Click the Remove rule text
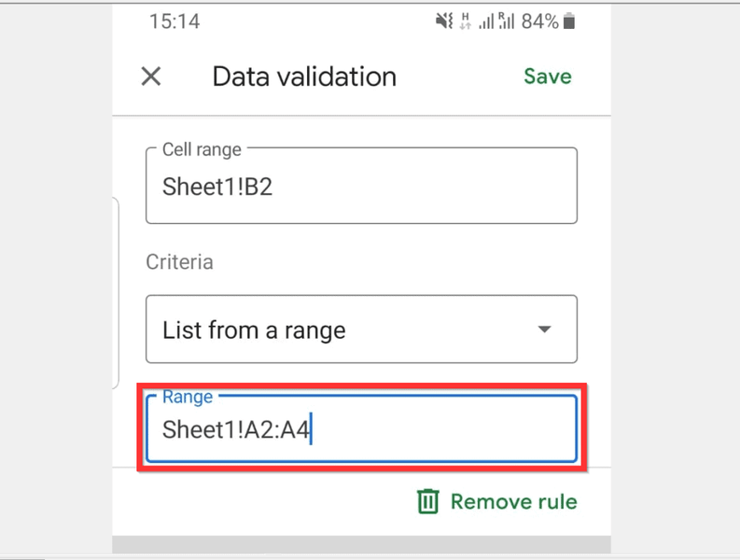Viewport: 740px width, 560px height. (x=513, y=501)
